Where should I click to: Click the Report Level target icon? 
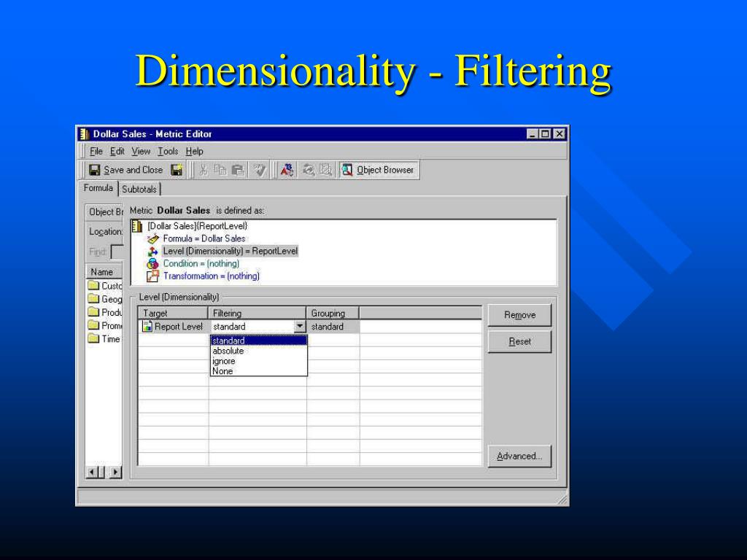coord(147,327)
